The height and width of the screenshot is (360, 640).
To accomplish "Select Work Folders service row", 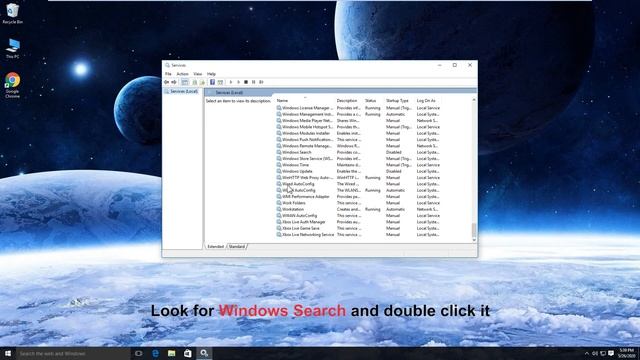I will [358, 203].
